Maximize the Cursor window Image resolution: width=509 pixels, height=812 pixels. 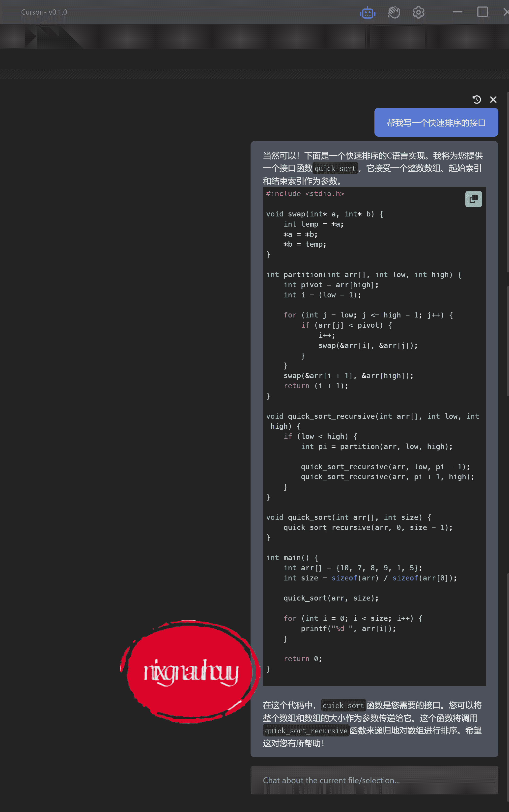click(482, 12)
